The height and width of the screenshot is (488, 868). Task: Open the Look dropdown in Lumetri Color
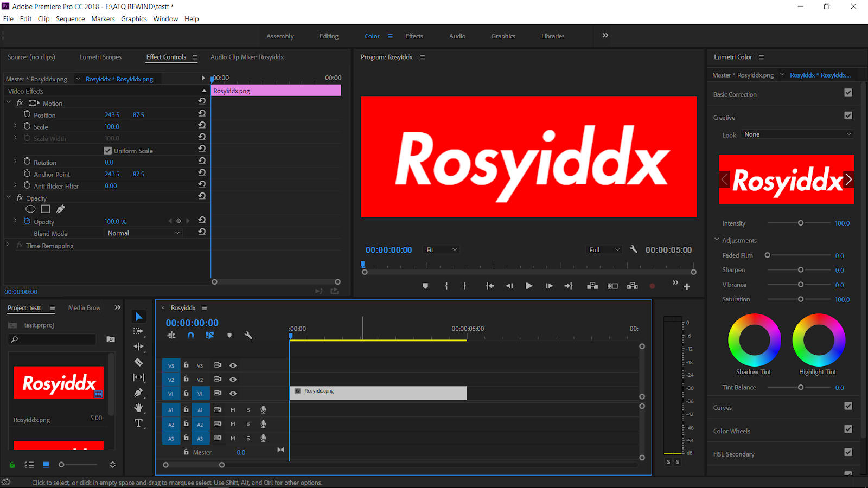pos(797,134)
